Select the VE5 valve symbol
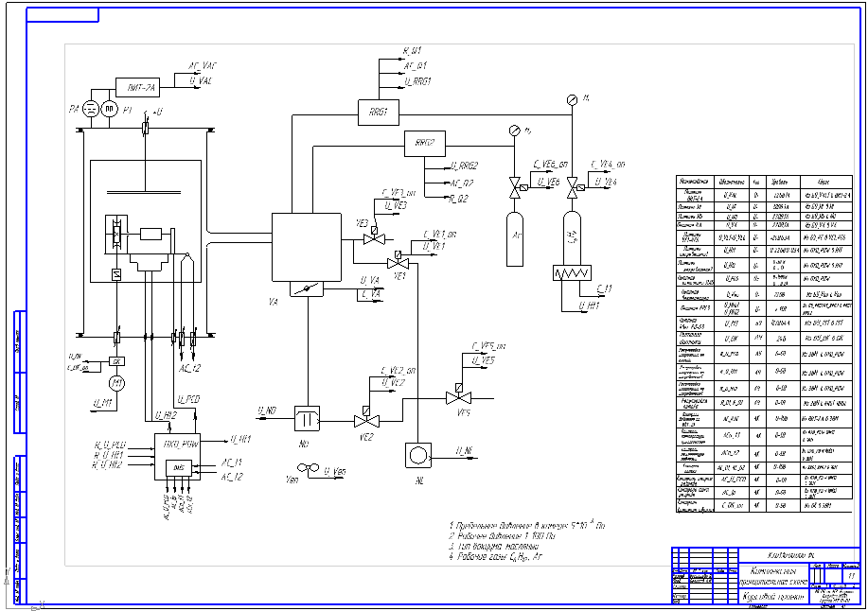 click(x=458, y=394)
